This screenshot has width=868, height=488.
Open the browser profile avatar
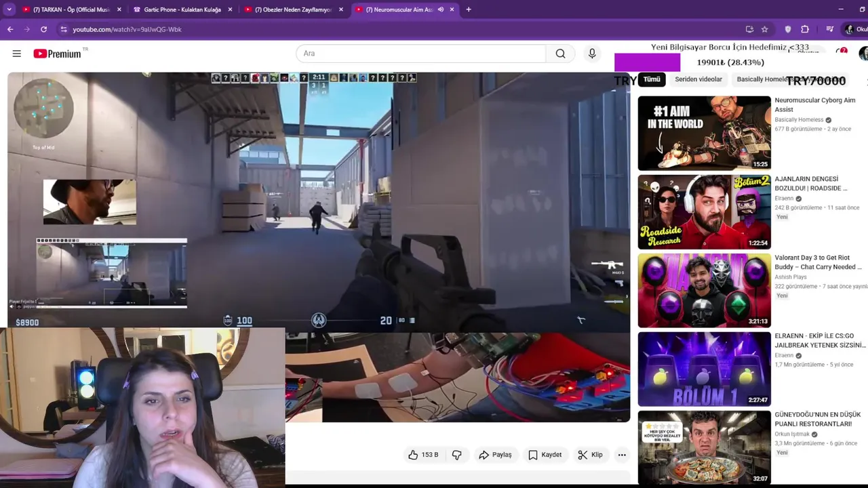[x=849, y=29]
